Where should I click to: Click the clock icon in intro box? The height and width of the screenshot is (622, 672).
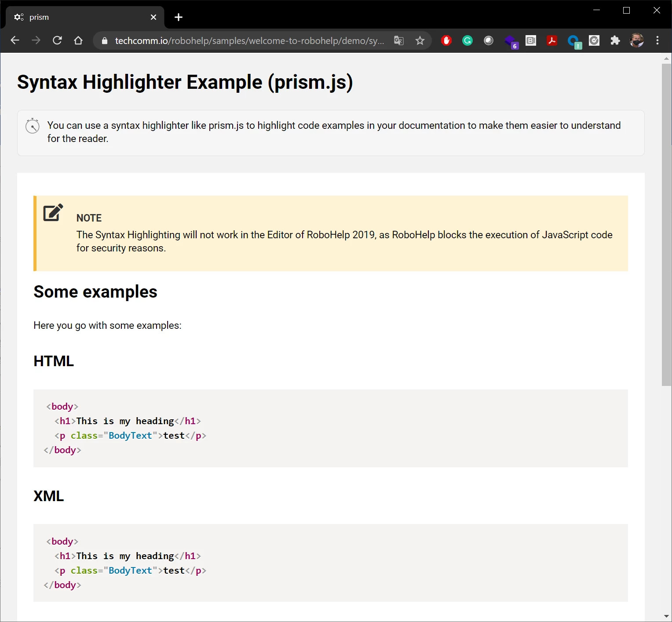(33, 126)
